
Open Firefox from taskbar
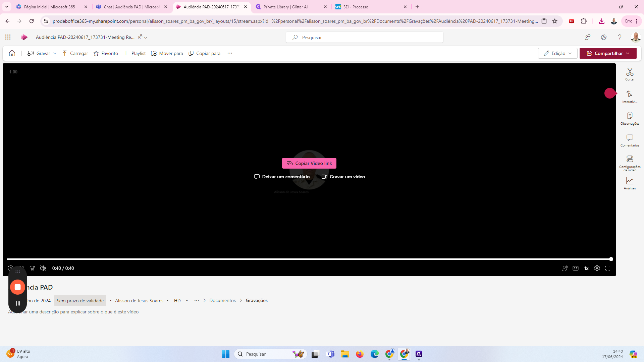tap(360, 354)
